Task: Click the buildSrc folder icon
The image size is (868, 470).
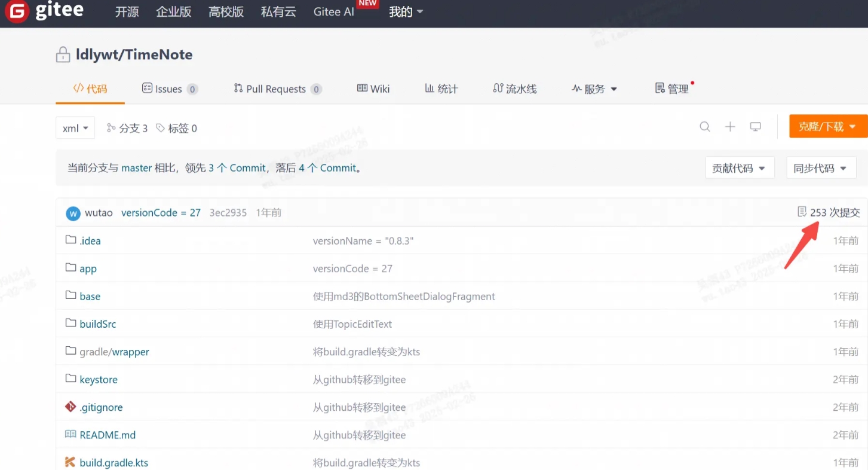Action: pos(70,323)
